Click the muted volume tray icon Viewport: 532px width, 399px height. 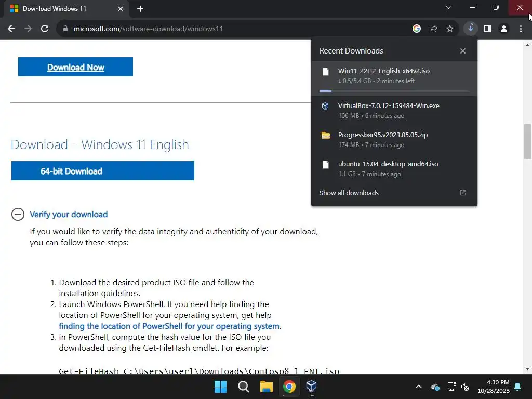coord(465,387)
